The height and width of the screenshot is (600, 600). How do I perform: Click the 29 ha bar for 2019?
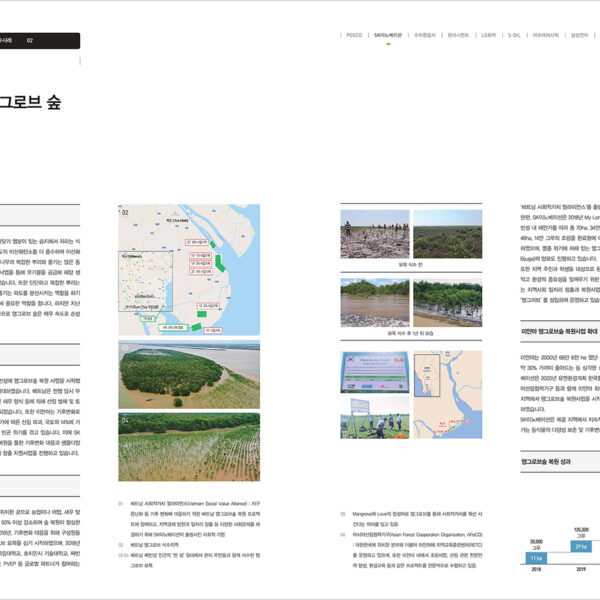580,548
